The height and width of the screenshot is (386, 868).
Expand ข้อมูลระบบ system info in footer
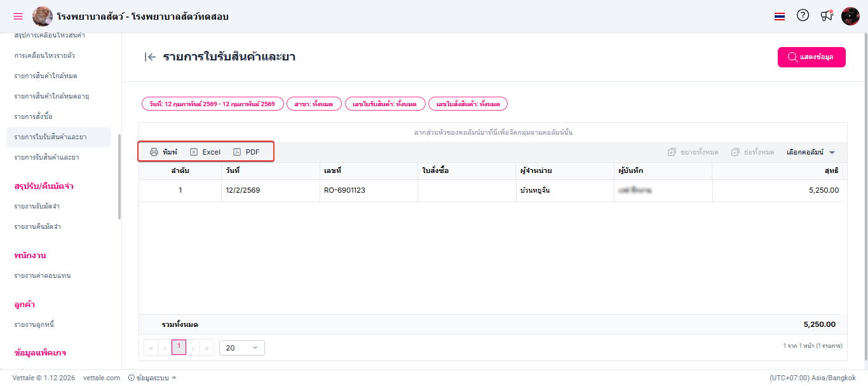153,378
